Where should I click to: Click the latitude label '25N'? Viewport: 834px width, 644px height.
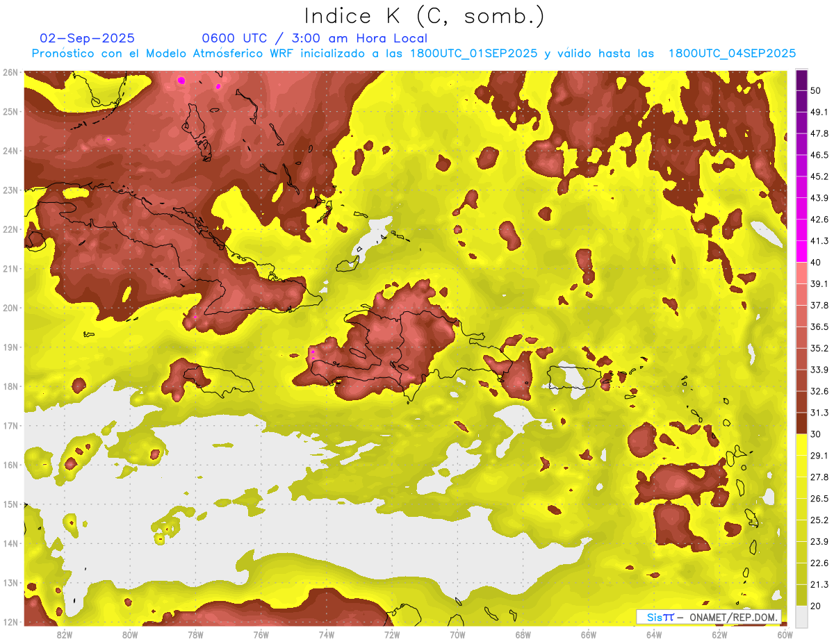[x=10, y=111]
